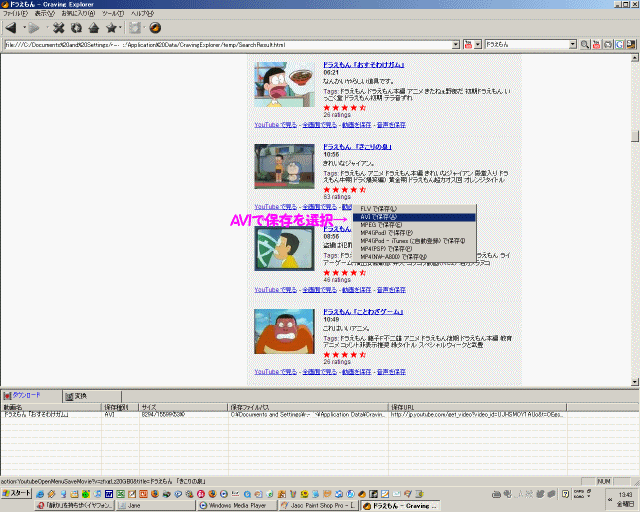Image resolution: width=640 pixels, height=512 pixels.
Task: Click the search box containing ドラえもん
Action: pyautogui.click(x=527, y=45)
